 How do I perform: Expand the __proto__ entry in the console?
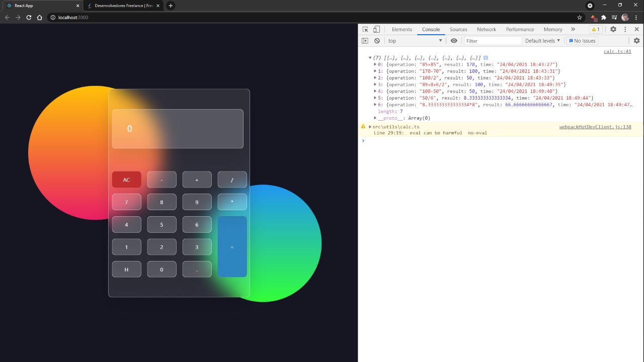tap(375, 118)
